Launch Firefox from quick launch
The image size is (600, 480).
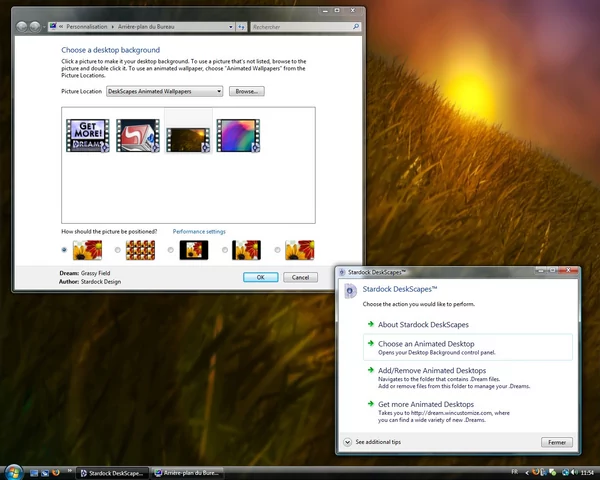coord(56,473)
